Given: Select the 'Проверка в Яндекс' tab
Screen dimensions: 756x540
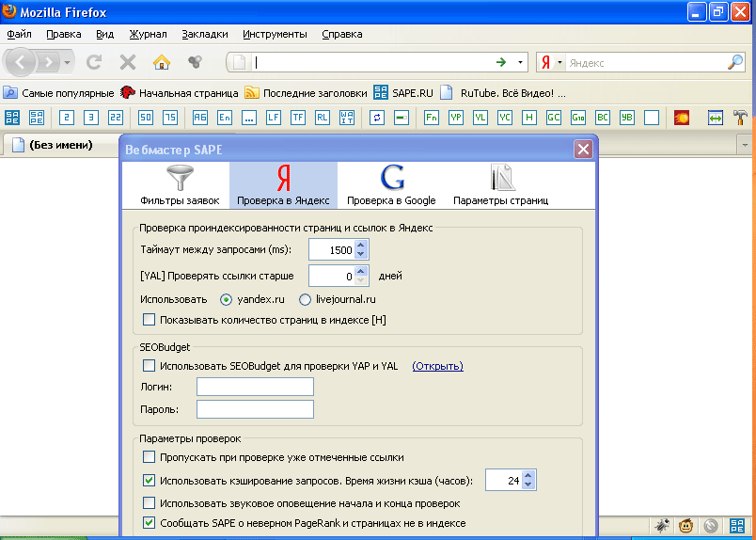Looking at the screenshot, I should pos(284,185).
